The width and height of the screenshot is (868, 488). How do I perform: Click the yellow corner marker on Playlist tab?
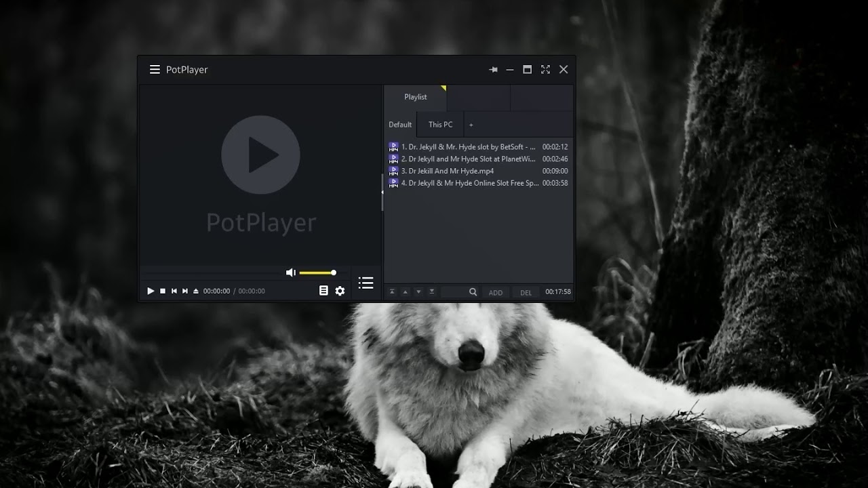pyautogui.click(x=444, y=88)
